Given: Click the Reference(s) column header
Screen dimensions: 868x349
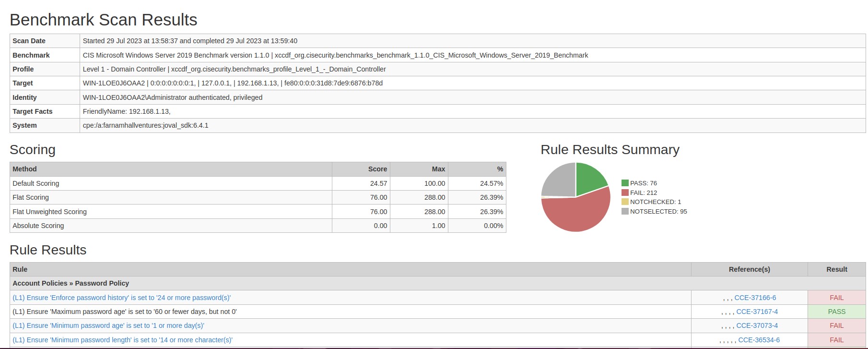Looking at the screenshot, I should [x=749, y=269].
